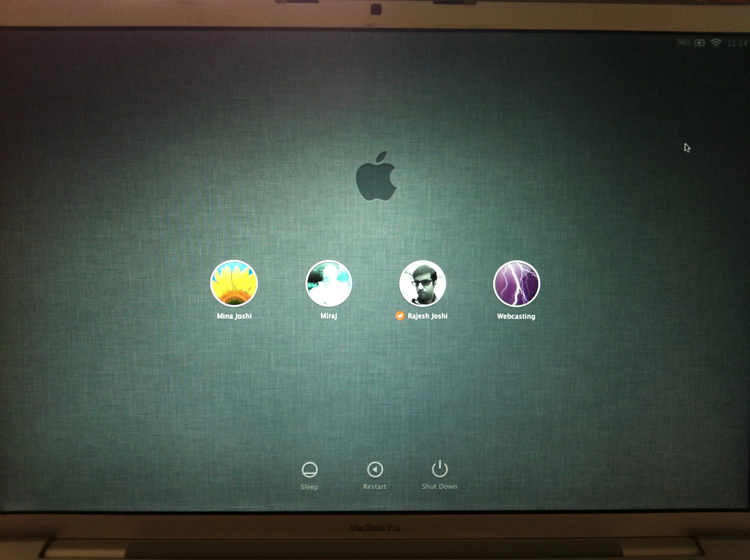Viewport: 750px width, 560px height.
Task: Click the Webcasting account name text
Action: [516, 316]
